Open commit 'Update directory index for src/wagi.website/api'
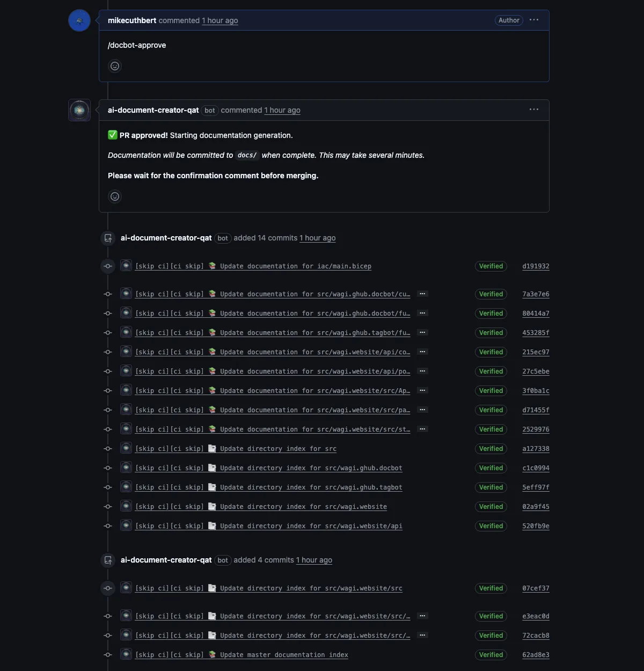Viewport: 644px width, 671px height. click(x=269, y=526)
